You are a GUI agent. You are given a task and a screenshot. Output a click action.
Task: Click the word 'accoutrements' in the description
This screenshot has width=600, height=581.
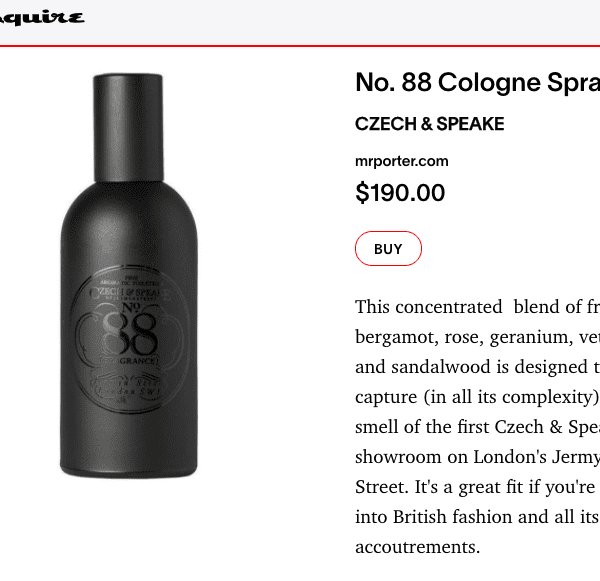[417, 548]
